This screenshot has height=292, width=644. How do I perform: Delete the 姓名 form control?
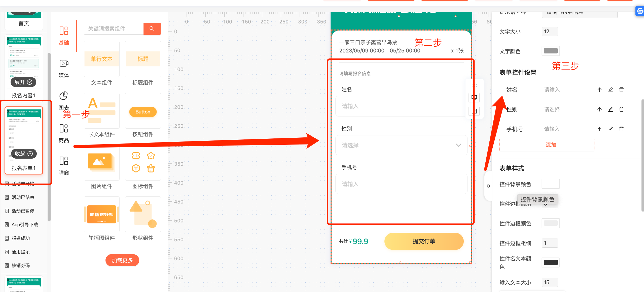click(x=621, y=90)
